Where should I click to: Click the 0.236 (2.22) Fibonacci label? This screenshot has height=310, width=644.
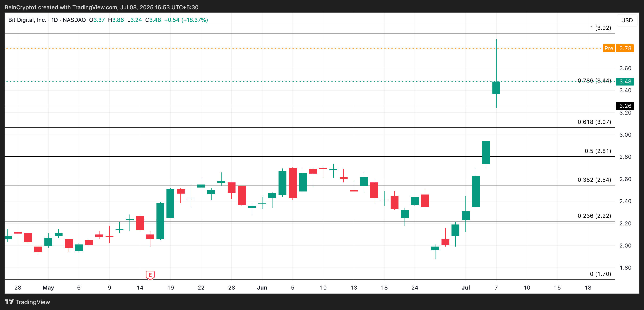pyautogui.click(x=594, y=216)
